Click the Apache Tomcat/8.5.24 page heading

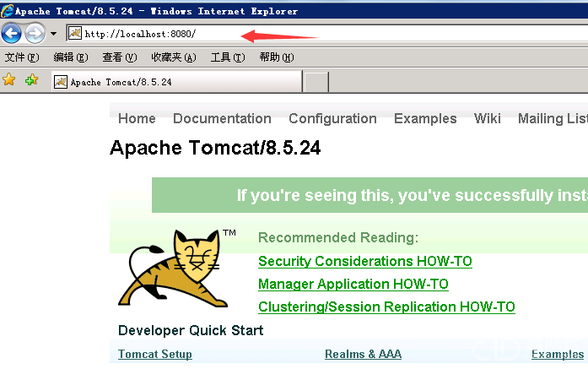pyautogui.click(x=215, y=148)
